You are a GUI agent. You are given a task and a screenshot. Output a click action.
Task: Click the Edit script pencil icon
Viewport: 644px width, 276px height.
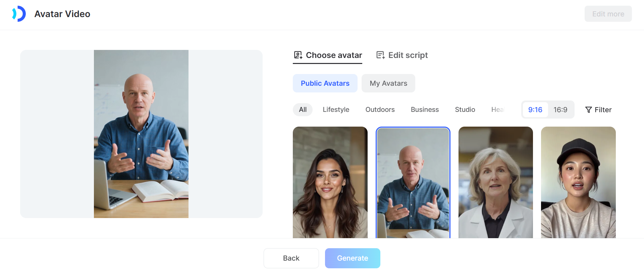[380, 55]
